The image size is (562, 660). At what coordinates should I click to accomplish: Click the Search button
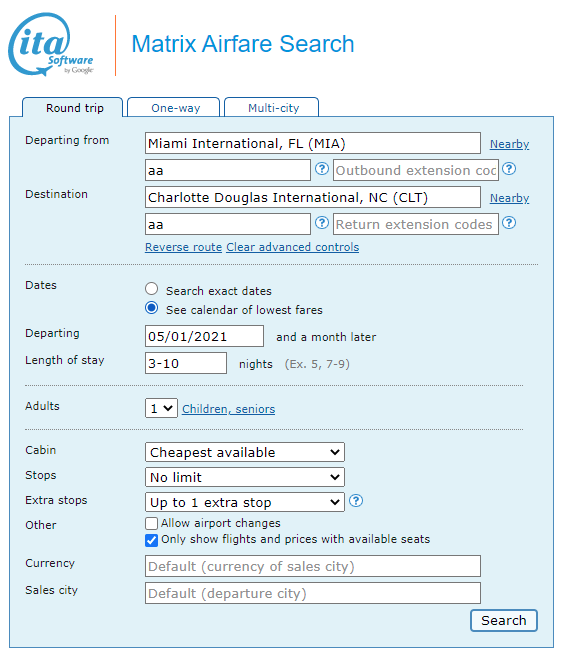click(x=504, y=620)
